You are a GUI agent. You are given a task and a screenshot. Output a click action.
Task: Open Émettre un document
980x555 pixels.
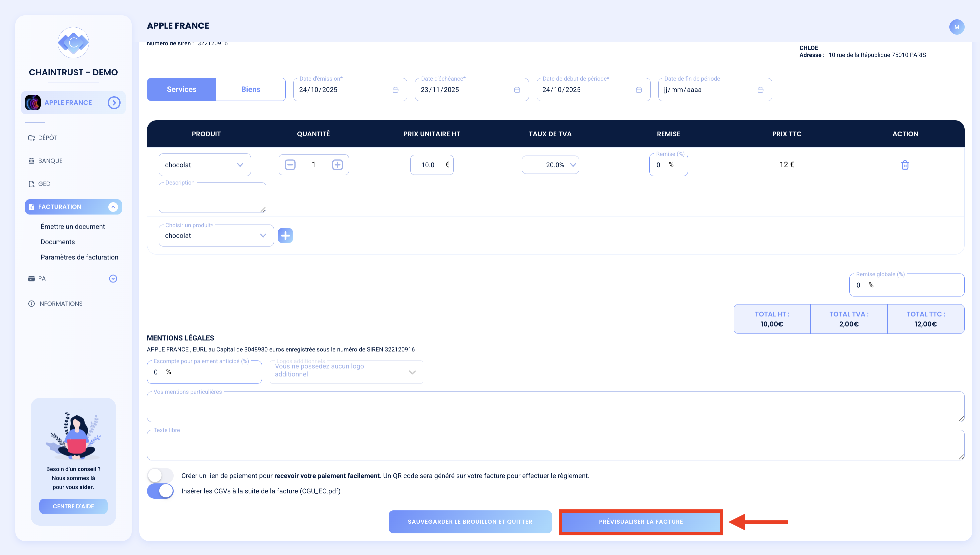click(73, 227)
